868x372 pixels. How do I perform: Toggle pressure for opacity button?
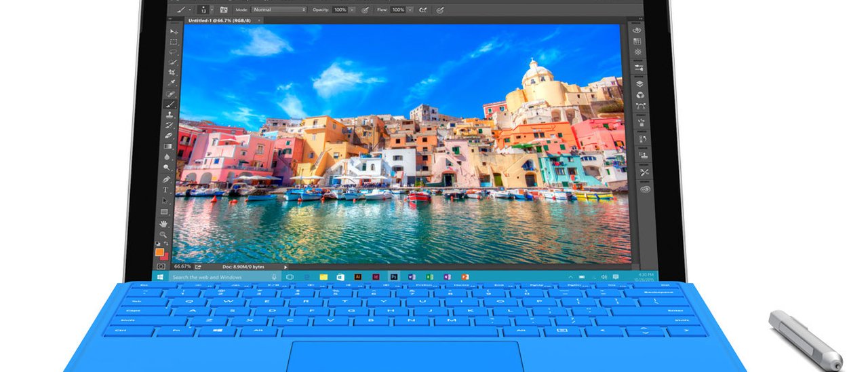tap(365, 10)
